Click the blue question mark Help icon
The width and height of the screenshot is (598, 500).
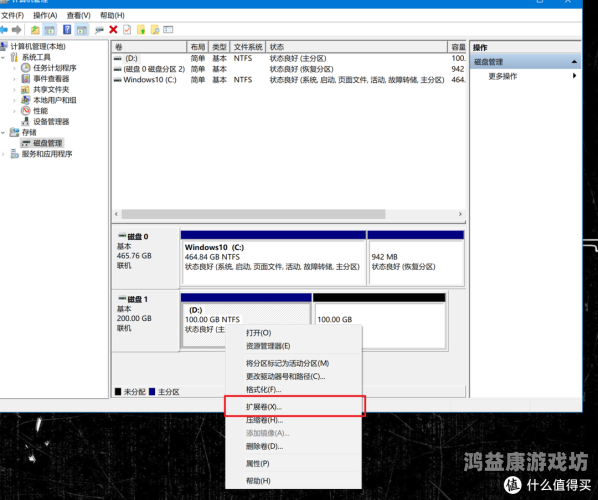click(x=67, y=29)
